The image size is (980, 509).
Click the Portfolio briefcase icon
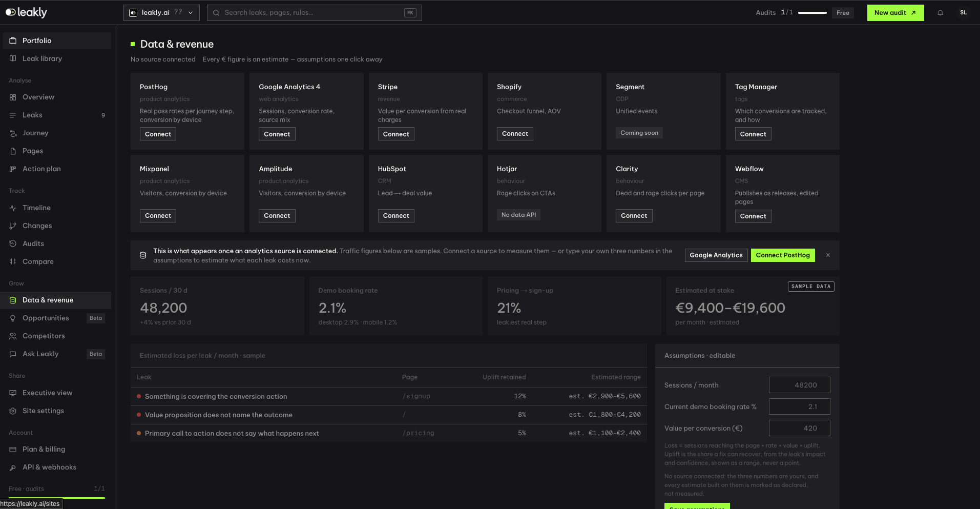13,40
